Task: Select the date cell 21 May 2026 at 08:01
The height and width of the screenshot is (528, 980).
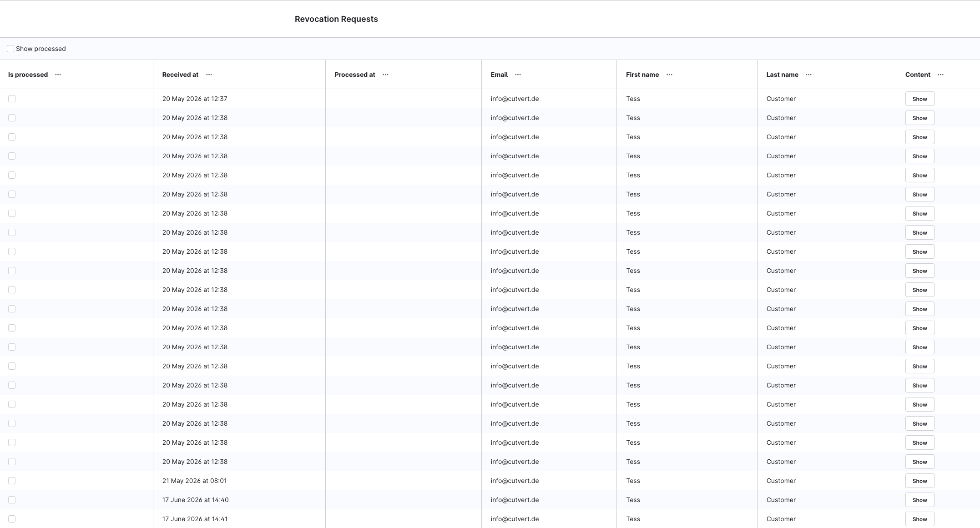Action: coord(194,481)
